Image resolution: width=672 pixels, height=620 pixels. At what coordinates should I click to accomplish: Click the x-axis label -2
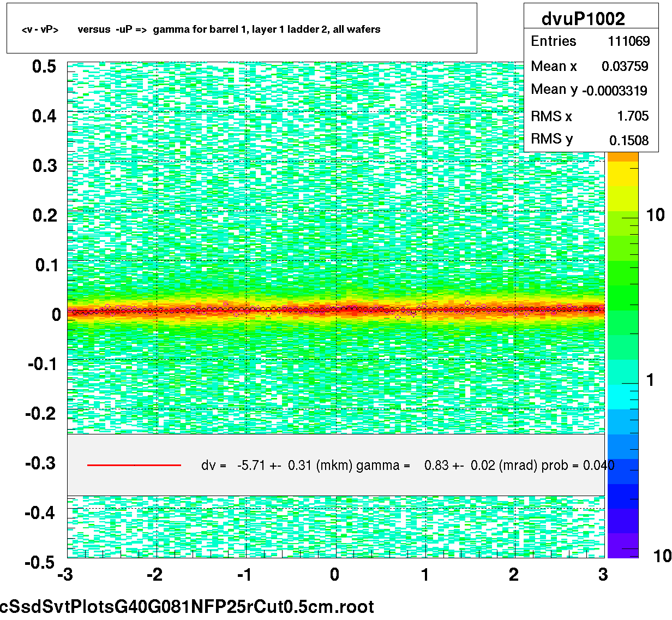[x=155, y=575]
